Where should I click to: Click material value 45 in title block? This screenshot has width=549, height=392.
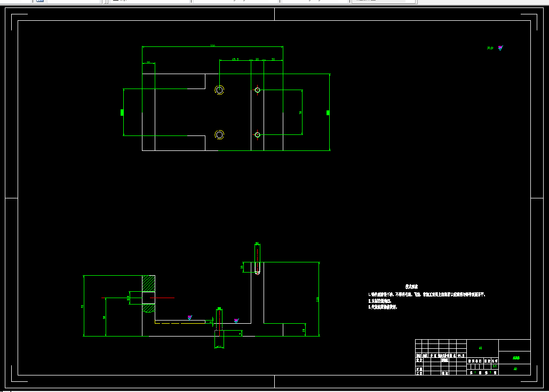(x=480, y=348)
